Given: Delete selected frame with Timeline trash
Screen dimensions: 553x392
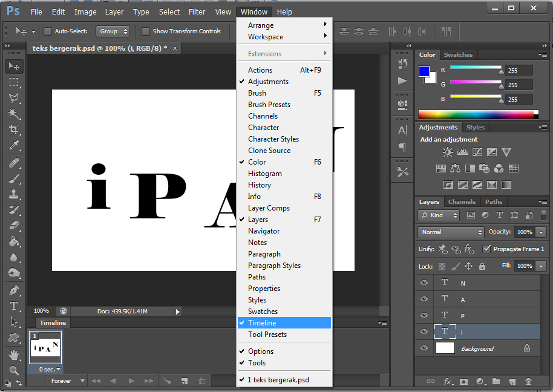Looking at the screenshot, I should click(201, 381).
